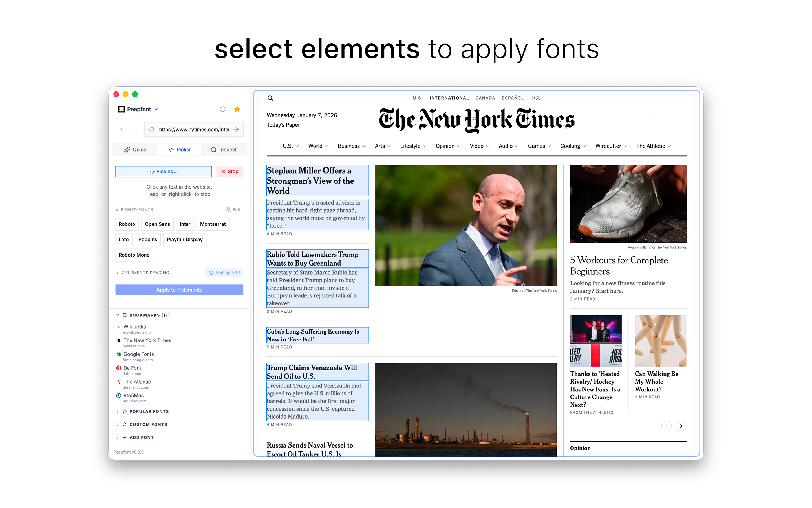The width and height of the screenshot is (812, 508).
Task: Select the U.S. edition link
Action: pos(417,98)
